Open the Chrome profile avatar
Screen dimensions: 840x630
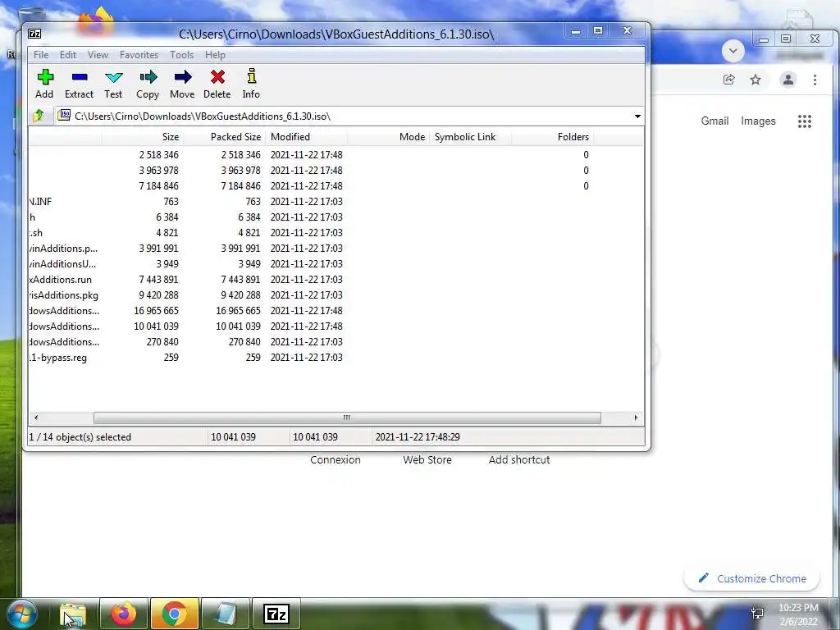788,80
